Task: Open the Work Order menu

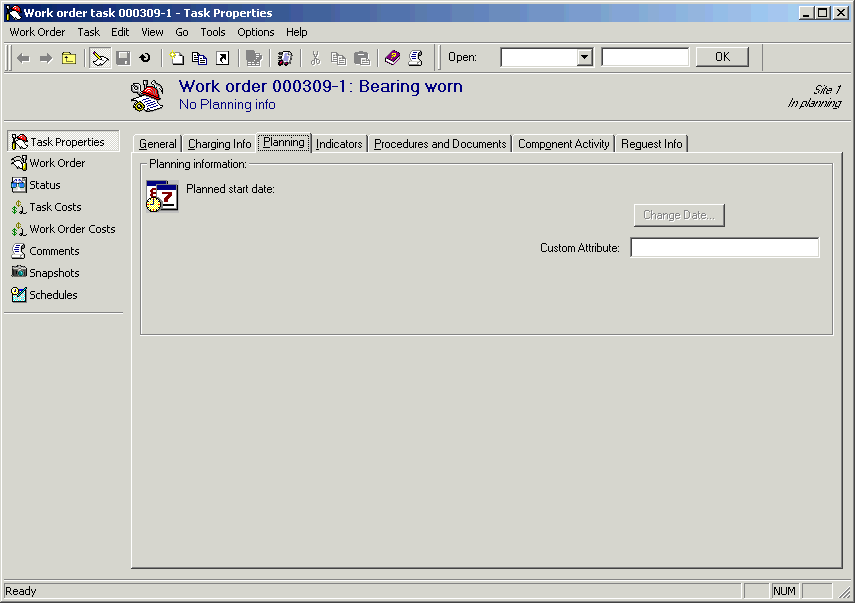Action: 37,32
